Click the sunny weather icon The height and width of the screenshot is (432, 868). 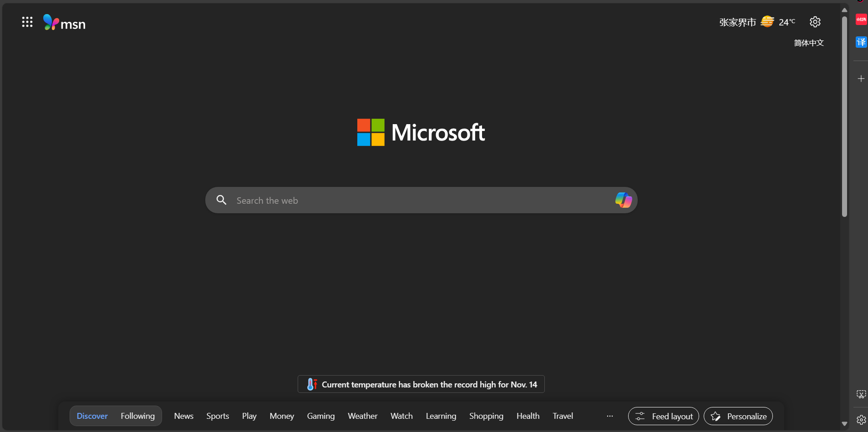coord(767,21)
